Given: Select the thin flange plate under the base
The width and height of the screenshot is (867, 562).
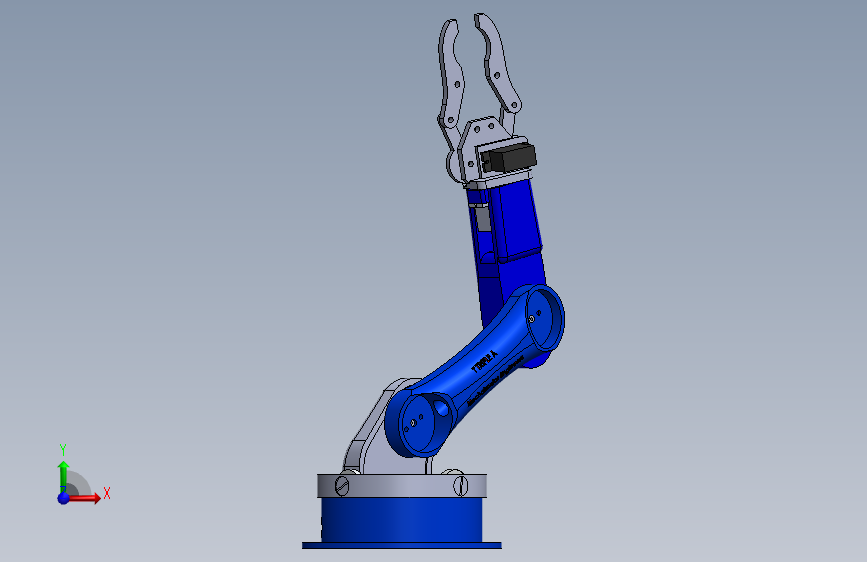Looking at the screenshot, I should [402, 546].
